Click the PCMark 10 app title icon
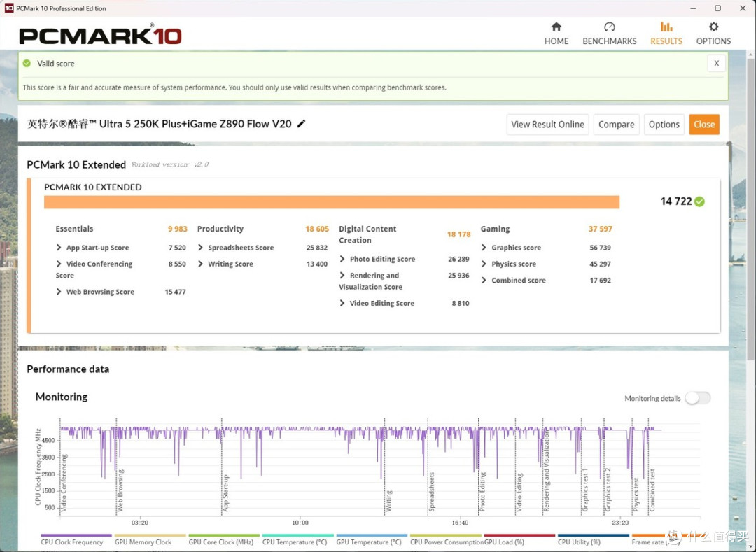Screen dimensions: 756x552 (x=8, y=8)
